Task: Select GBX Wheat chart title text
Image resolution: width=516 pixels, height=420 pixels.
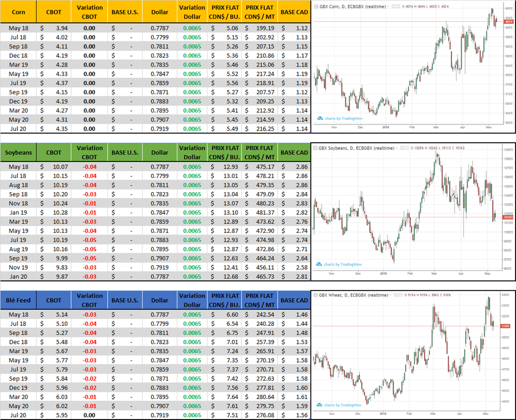Action: pyautogui.click(x=353, y=295)
